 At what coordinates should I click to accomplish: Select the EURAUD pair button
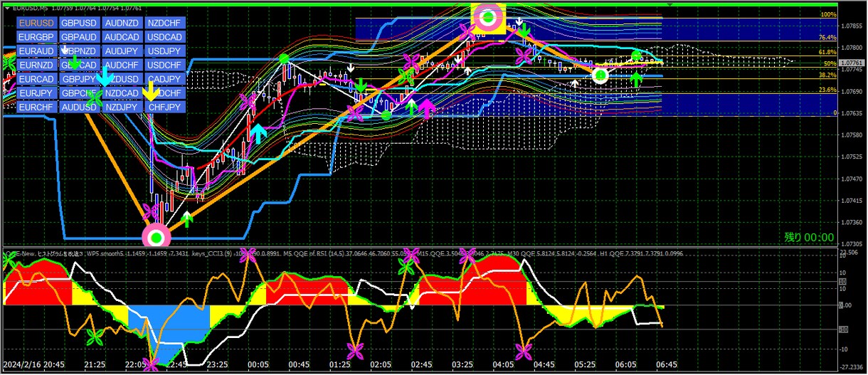point(36,51)
